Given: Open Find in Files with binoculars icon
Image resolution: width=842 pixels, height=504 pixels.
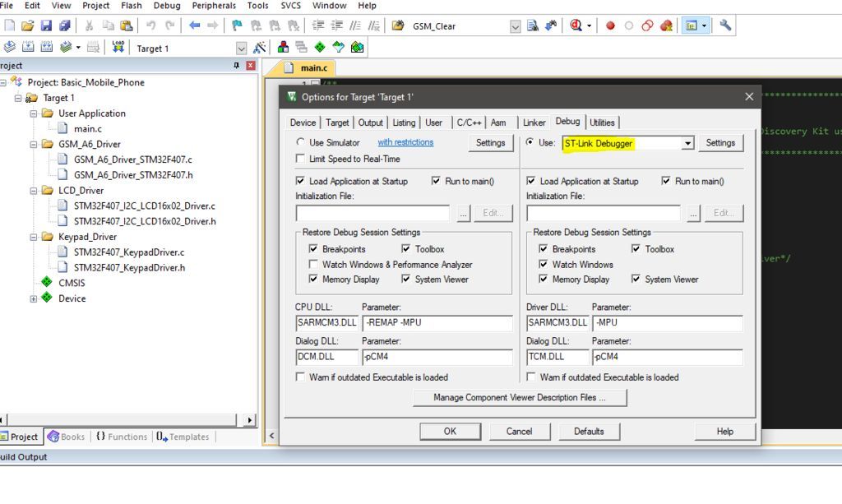Looking at the screenshot, I should click(534, 25).
